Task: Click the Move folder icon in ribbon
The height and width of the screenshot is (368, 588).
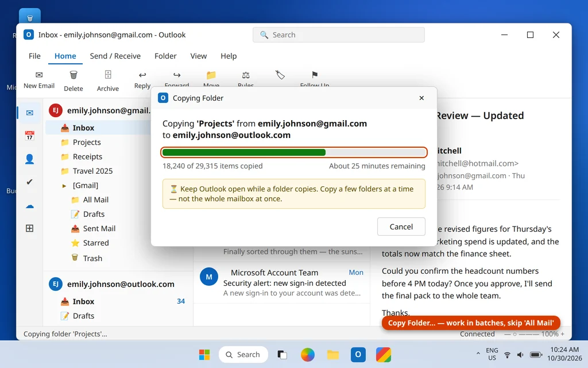Action: 211,75
